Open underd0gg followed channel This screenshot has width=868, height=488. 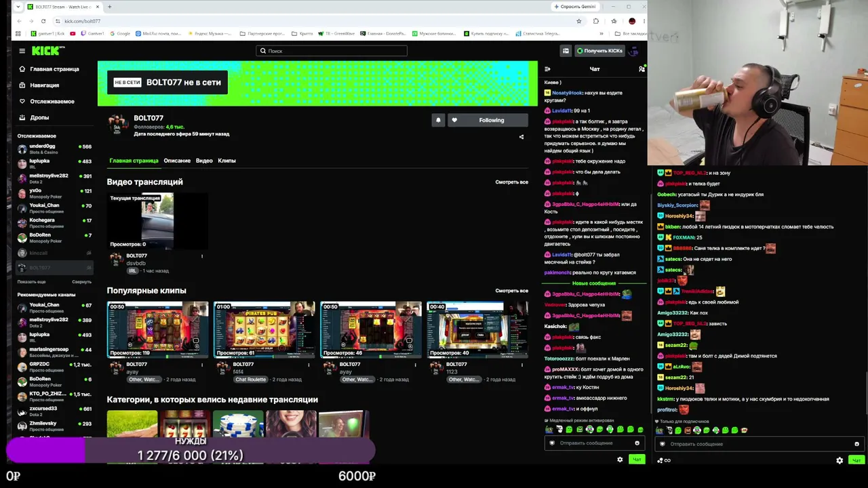pyautogui.click(x=54, y=148)
